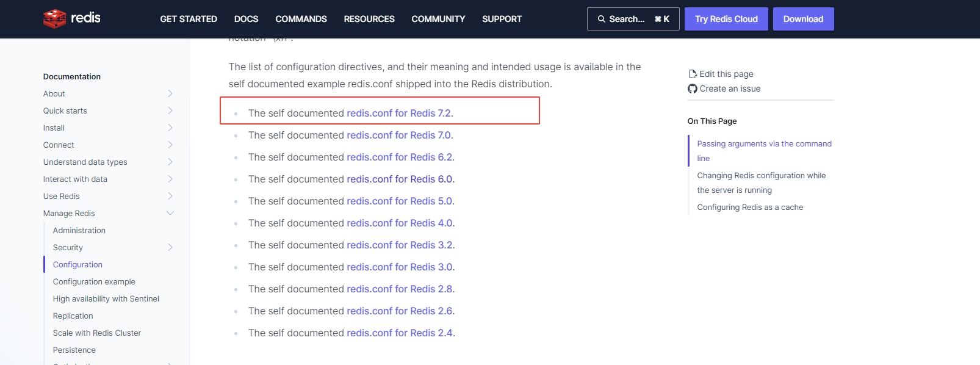Expand the Use Redis chevron
This screenshot has height=365, width=980.
(x=170, y=196)
